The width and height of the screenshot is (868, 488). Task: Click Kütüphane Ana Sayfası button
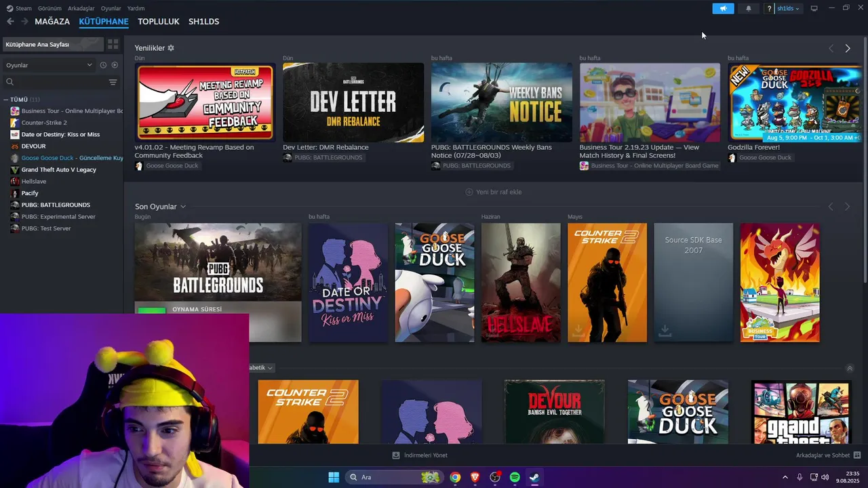point(52,44)
